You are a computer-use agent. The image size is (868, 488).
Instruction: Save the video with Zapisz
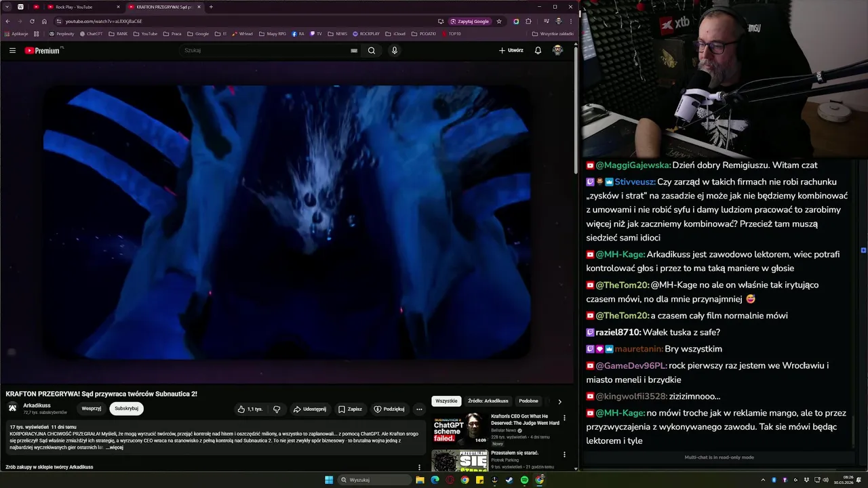351,409
